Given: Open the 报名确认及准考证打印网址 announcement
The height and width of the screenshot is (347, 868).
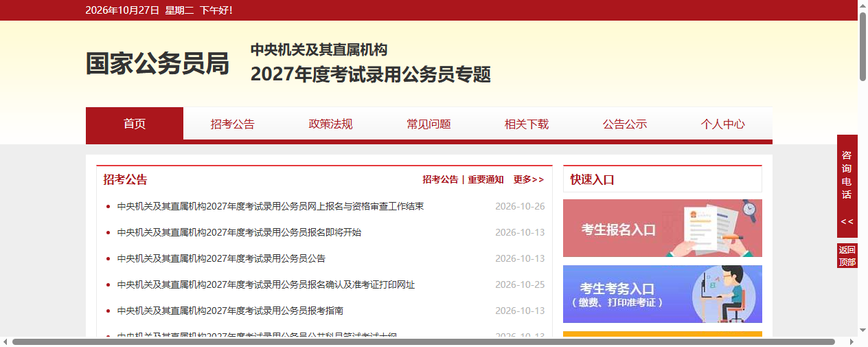Looking at the screenshot, I should coord(266,284).
